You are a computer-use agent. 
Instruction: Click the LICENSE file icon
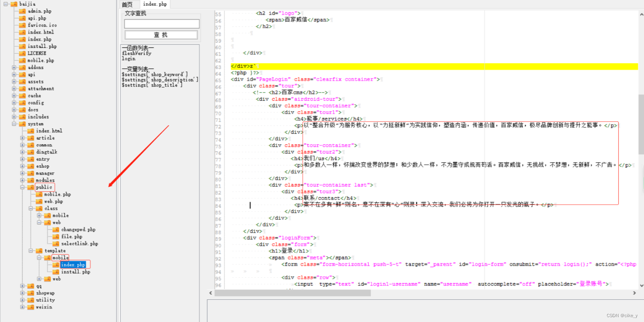click(x=22, y=53)
